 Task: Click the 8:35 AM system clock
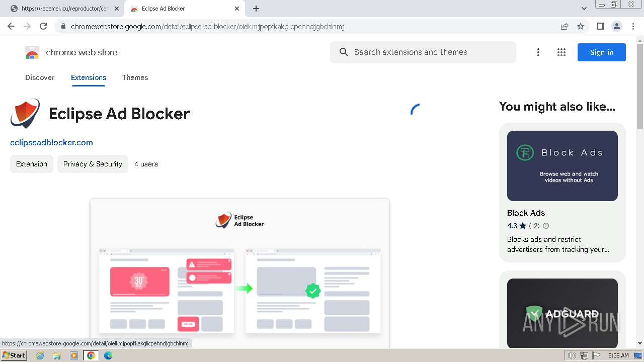point(618,355)
